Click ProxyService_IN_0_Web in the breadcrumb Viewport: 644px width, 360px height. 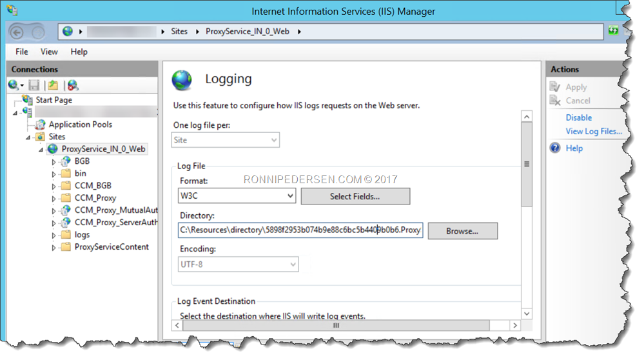click(x=248, y=31)
